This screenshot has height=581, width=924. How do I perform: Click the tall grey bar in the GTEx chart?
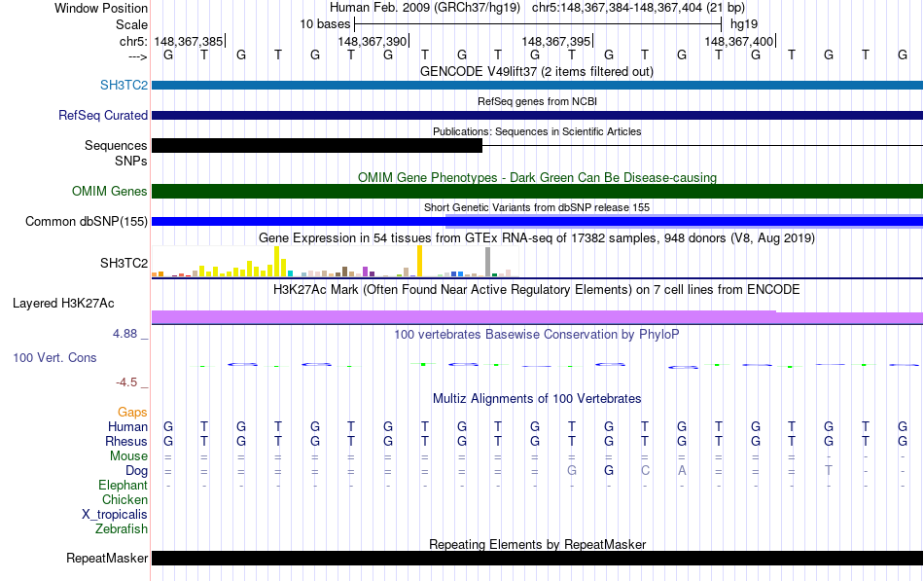pos(488,262)
